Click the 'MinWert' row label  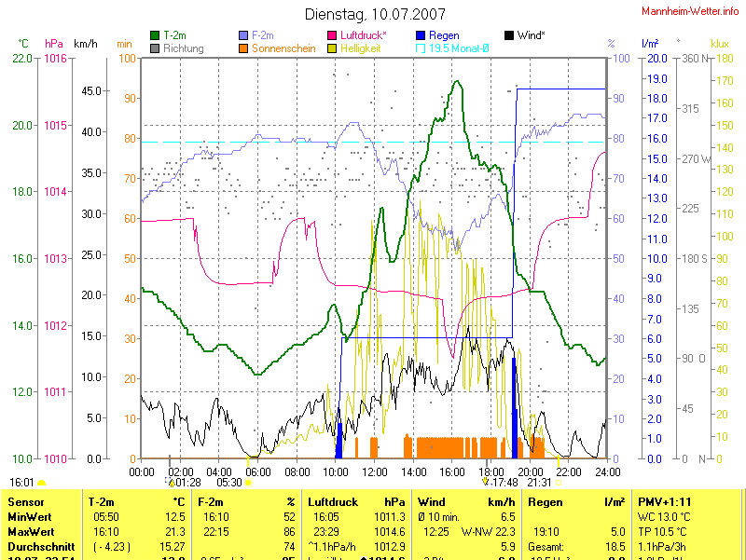pos(30,517)
